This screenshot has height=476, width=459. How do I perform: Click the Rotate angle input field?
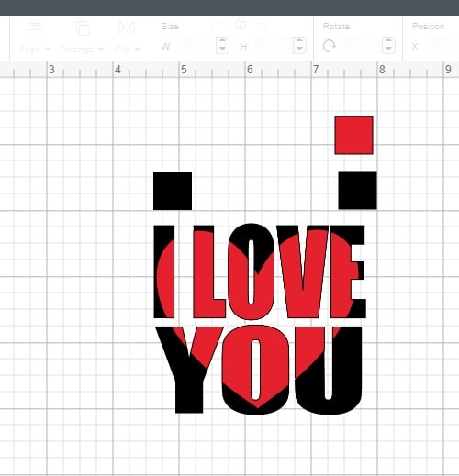tap(363, 46)
